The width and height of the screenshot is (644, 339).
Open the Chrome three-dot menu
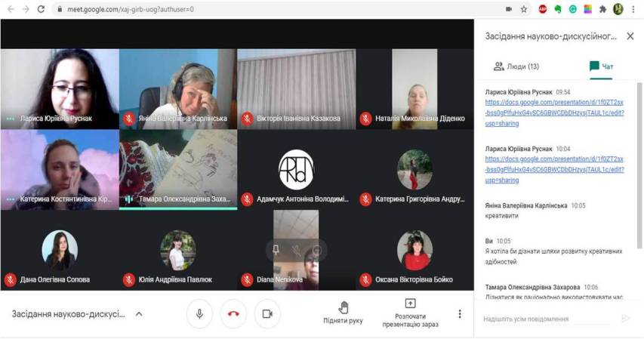point(633,9)
